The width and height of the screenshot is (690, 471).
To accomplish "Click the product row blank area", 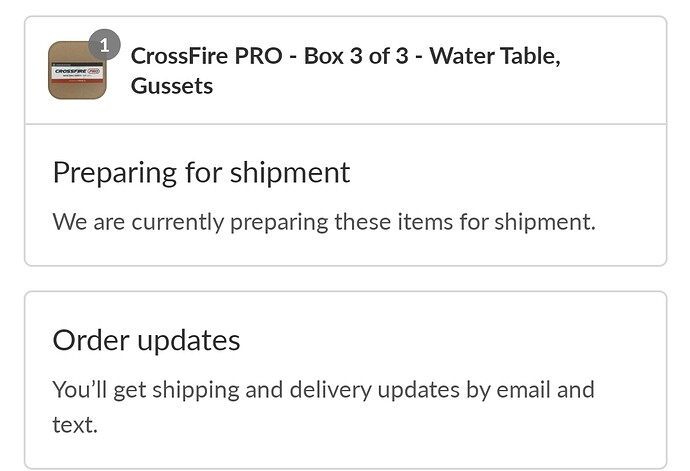I will (x=616, y=97).
